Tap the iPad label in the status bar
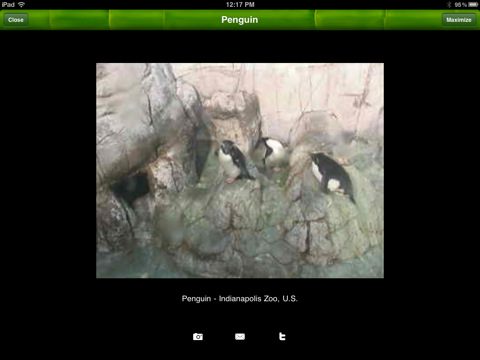 [8, 5]
